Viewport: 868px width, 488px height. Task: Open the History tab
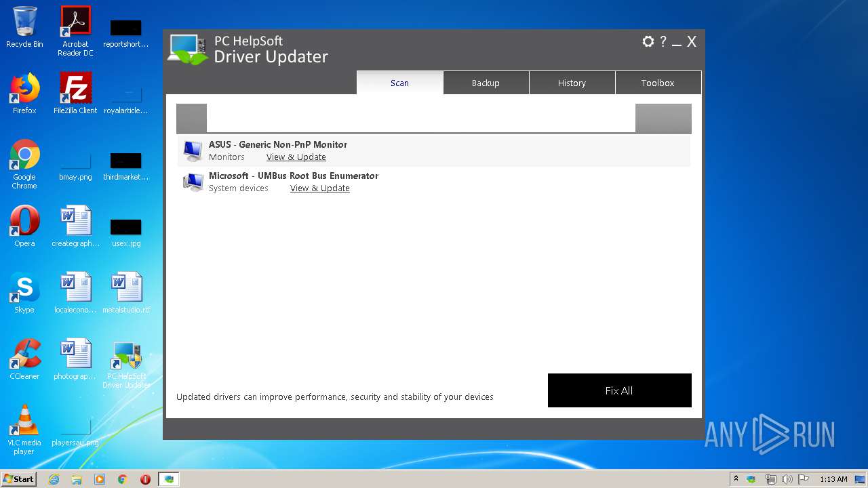[572, 83]
